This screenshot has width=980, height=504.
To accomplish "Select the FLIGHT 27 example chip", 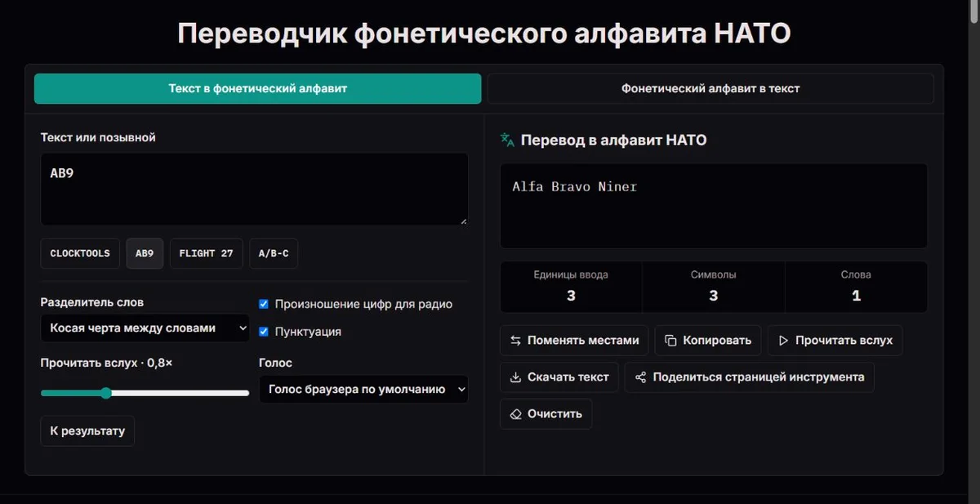I will [206, 253].
